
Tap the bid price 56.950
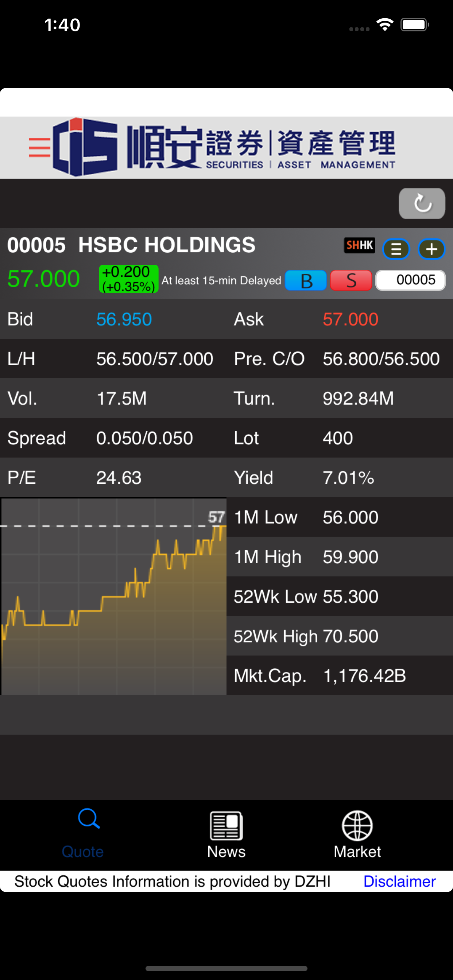pyautogui.click(x=124, y=319)
